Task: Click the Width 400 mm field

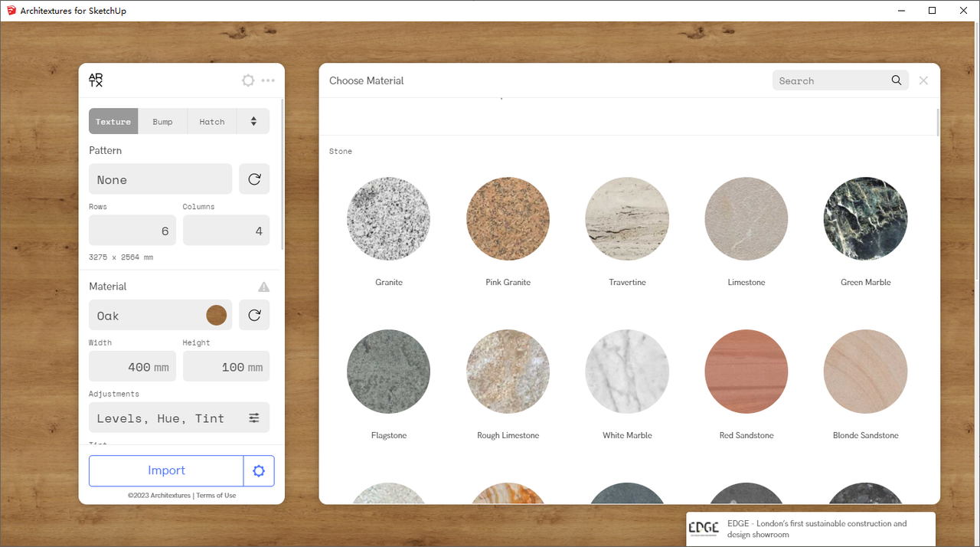Action: [x=132, y=366]
